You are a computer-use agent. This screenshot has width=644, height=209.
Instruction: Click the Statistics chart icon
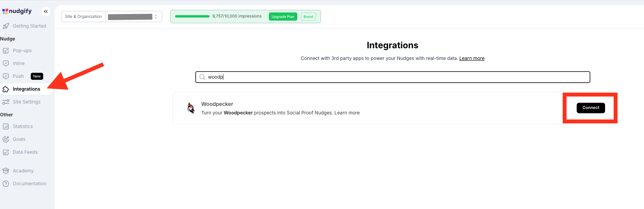click(x=6, y=126)
